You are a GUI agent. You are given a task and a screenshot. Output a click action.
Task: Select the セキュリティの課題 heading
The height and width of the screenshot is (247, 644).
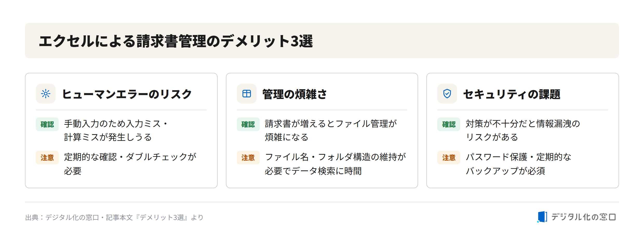coord(512,94)
